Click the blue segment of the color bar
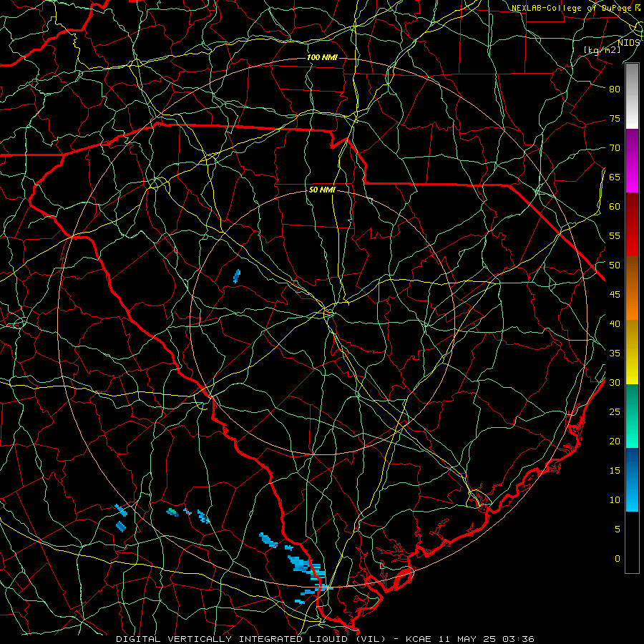 (x=632, y=479)
